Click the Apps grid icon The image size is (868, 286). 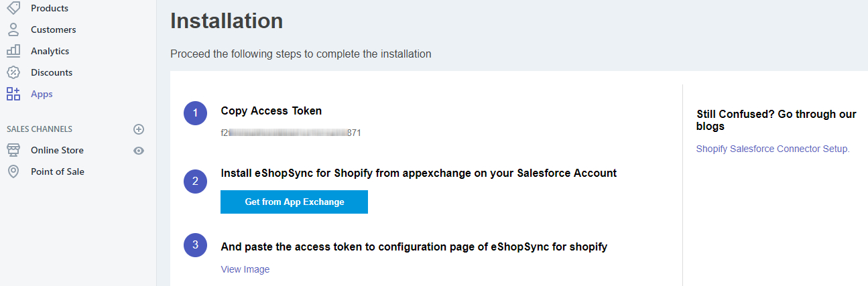tap(13, 94)
